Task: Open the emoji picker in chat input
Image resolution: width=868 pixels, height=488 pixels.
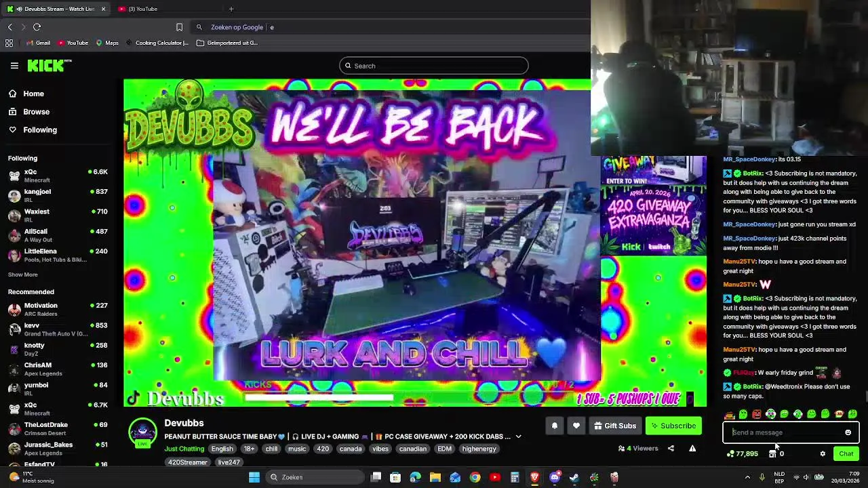Action: pyautogui.click(x=848, y=432)
